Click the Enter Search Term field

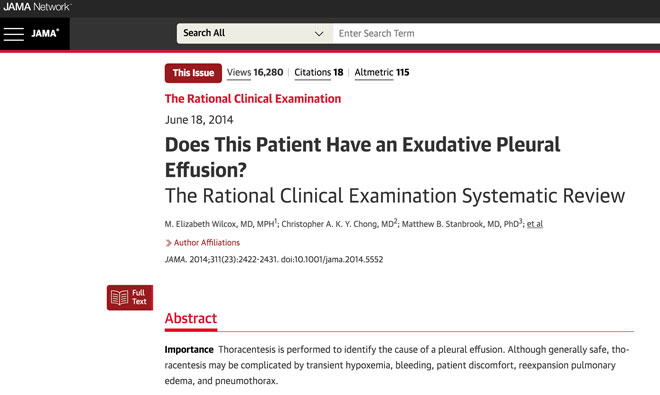(x=496, y=33)
